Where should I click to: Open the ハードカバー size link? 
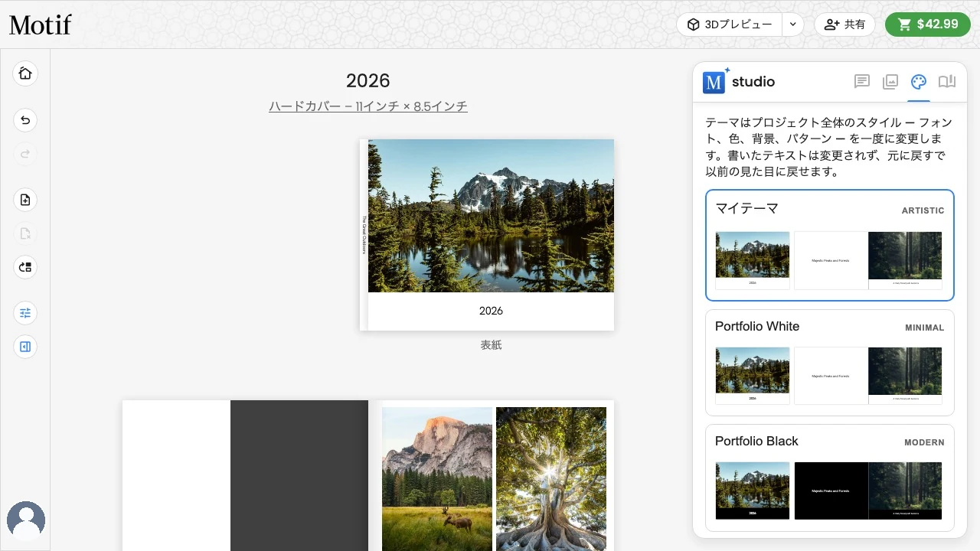click(368, 106)
